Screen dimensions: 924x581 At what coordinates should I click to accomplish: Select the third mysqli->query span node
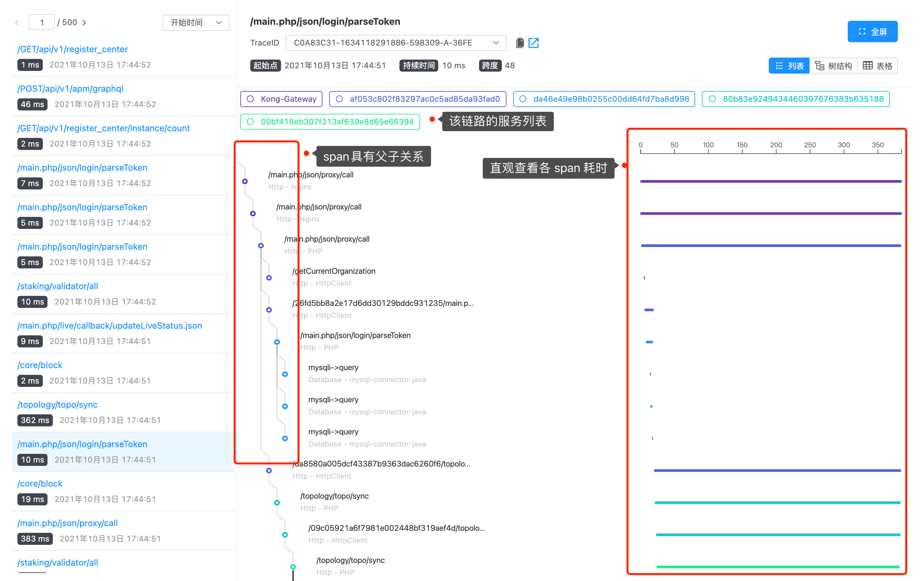[285, 439]
